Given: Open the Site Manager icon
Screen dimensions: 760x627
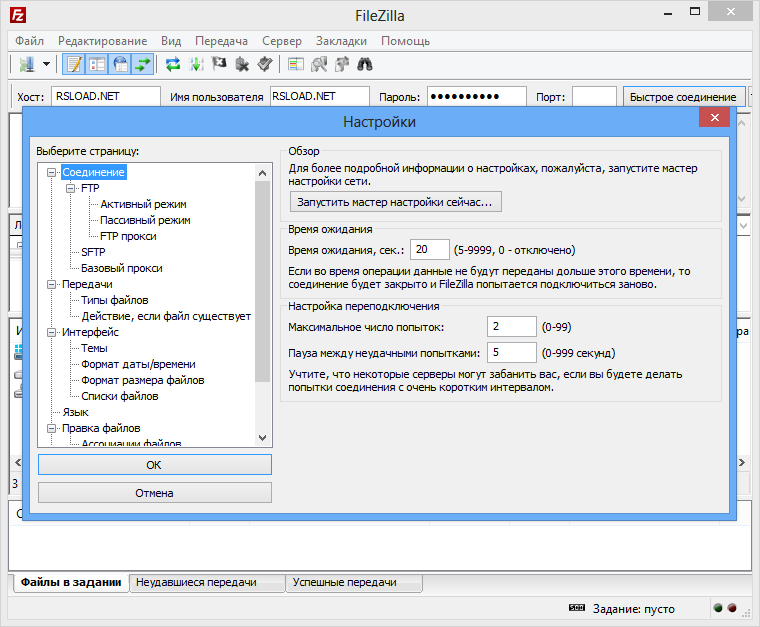Looking at the screenshot, I should (x=27, y=64).
